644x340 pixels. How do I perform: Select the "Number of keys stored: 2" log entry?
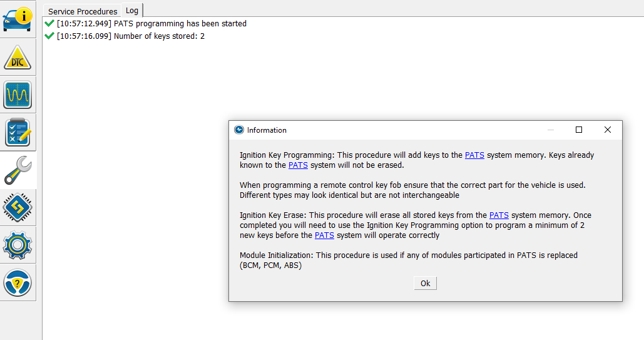coord(159,36)
